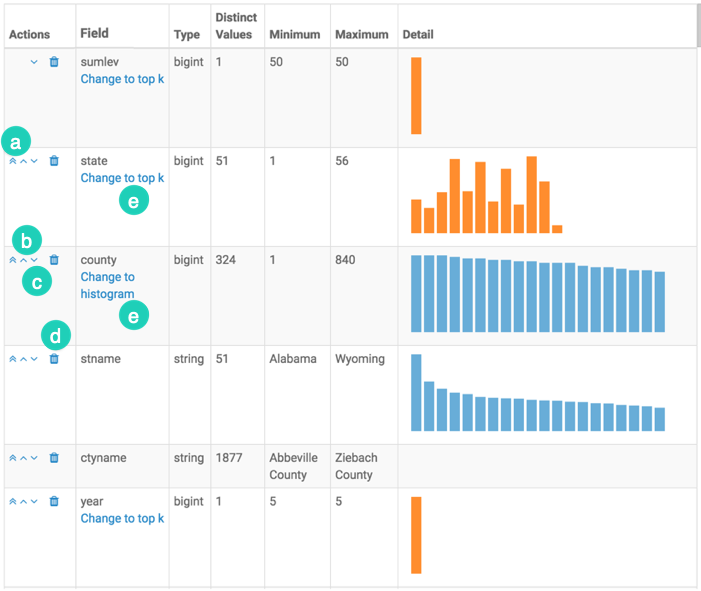Click trash icon for county field
This screenshot has height=591, width=701.
54,260
